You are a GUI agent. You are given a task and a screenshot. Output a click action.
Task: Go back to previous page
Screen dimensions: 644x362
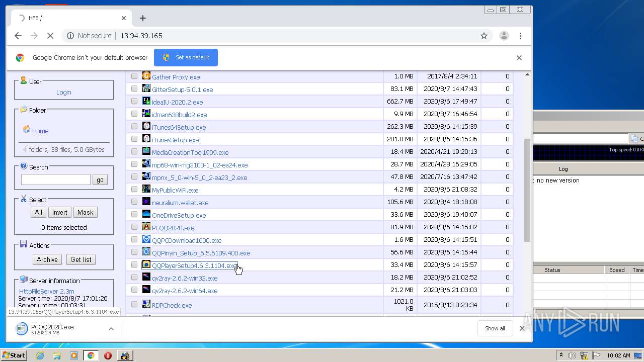click(x=18, y=36)
